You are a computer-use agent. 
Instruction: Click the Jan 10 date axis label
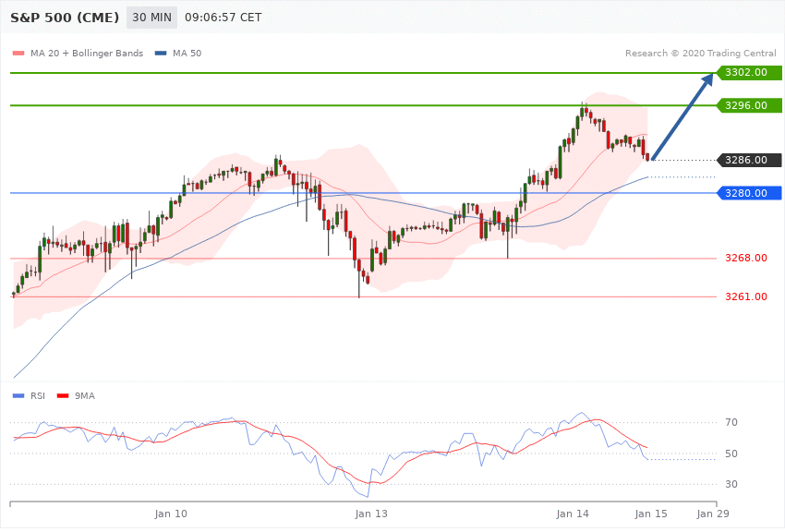point(171,514)
